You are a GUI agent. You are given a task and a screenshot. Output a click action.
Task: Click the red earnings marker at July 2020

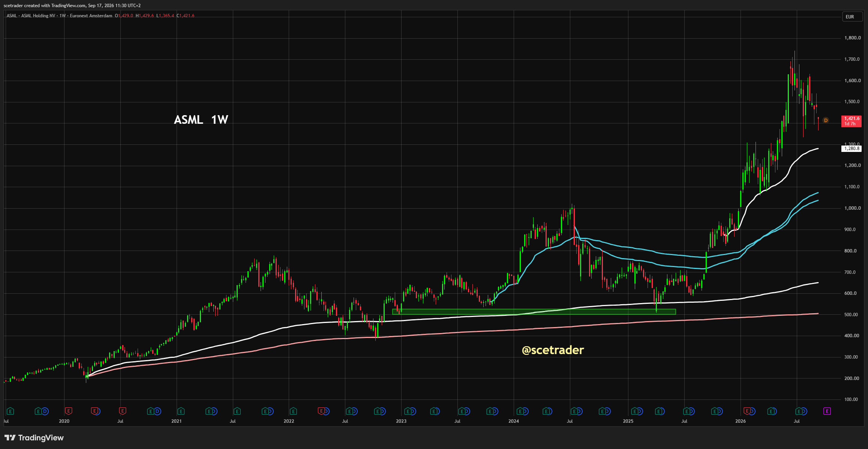(x=122, y=411)
